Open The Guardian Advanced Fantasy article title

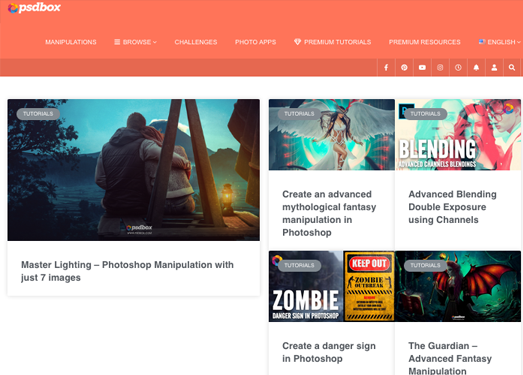point(450,358)
